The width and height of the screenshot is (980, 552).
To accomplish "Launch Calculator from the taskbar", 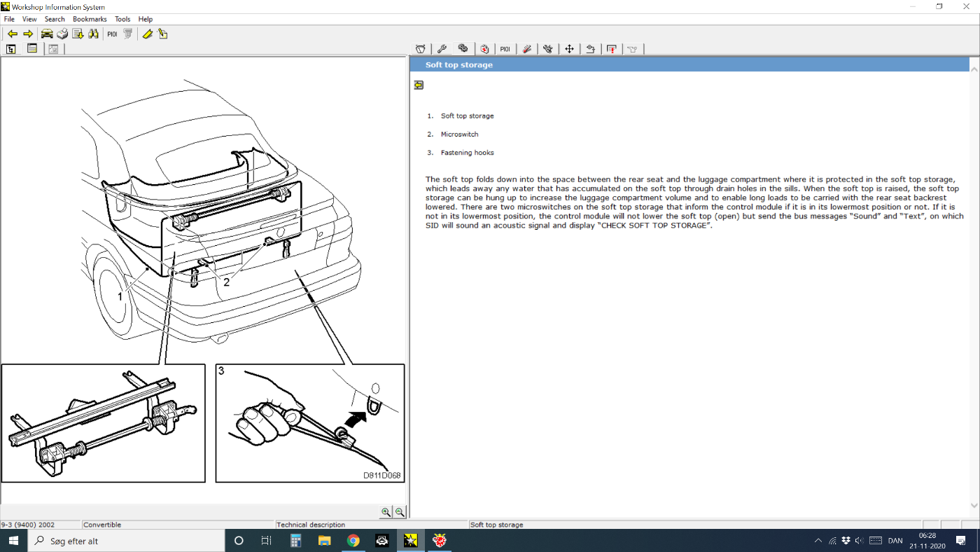I will pyautogui.click(x=295, y=541).
